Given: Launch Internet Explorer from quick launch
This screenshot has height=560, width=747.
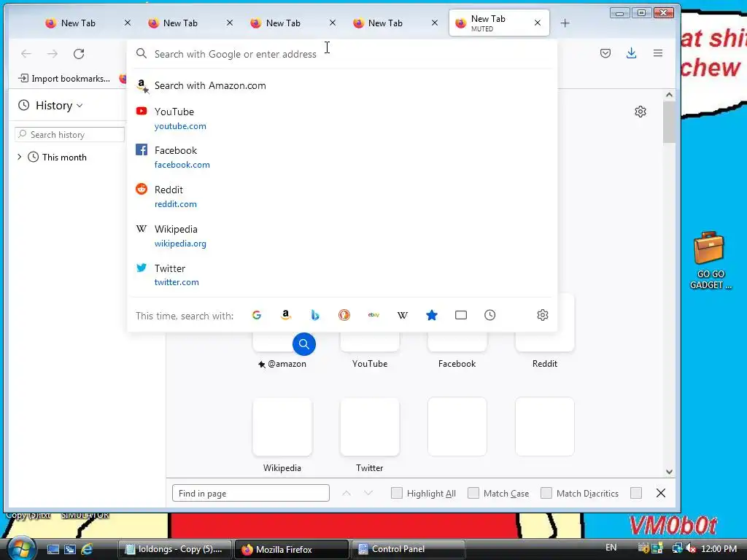Looking at the screenshot, I should pos(87,549).
